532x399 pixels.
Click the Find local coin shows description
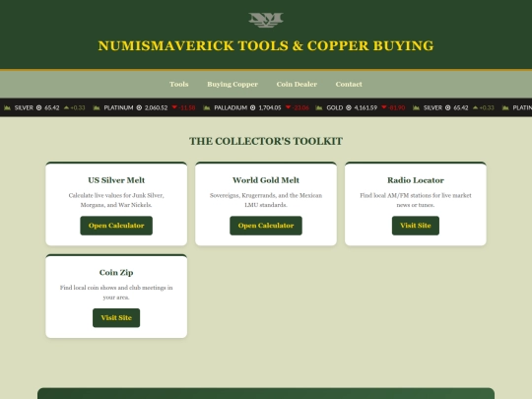[x=116, y=293]
